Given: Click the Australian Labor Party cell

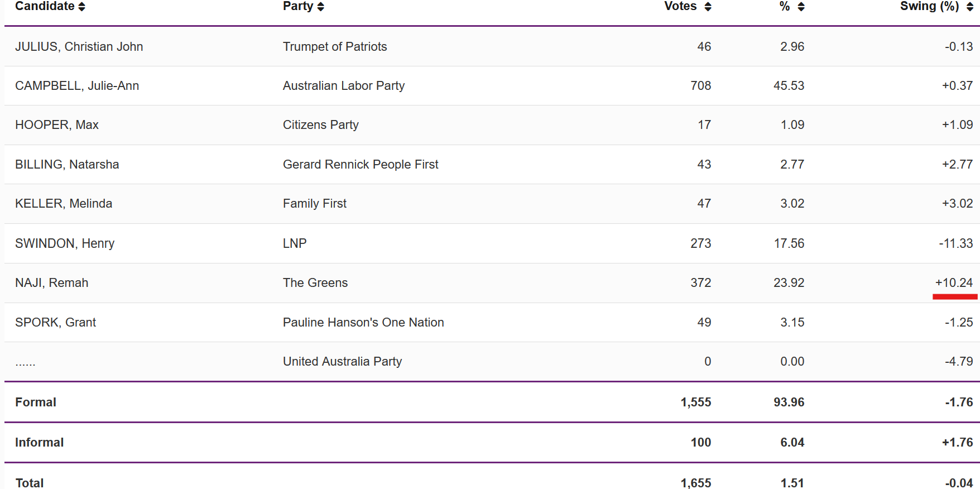Looking at the screenshot, I should point(344,86).
